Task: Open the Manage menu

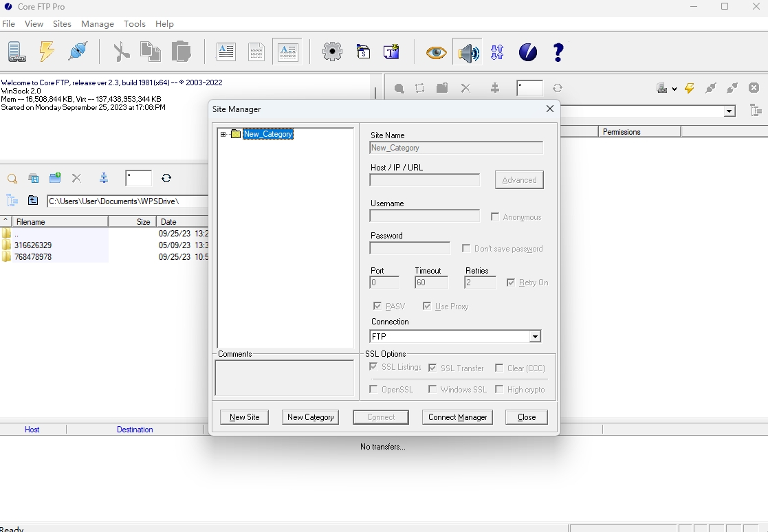Action: [x=97, y=23]
